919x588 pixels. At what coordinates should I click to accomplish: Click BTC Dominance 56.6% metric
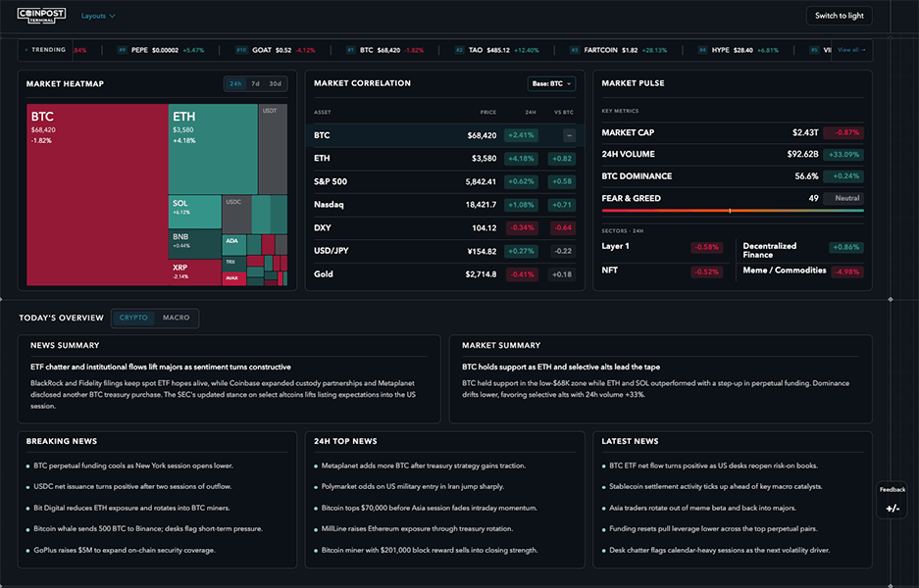[x=732, y=175]
